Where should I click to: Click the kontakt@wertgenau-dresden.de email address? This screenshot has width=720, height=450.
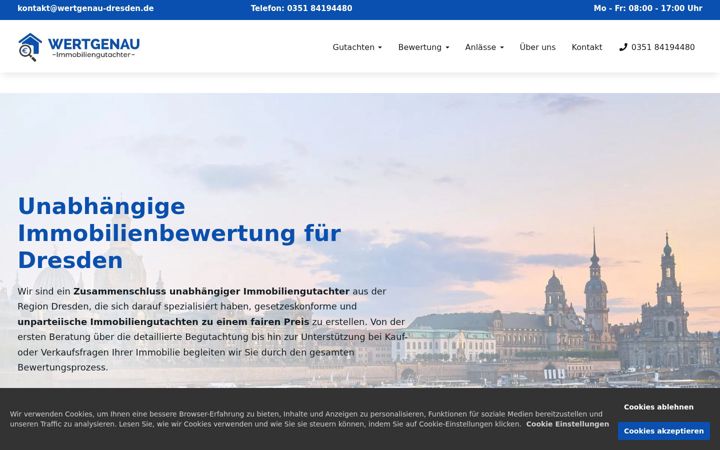[85, 8]
